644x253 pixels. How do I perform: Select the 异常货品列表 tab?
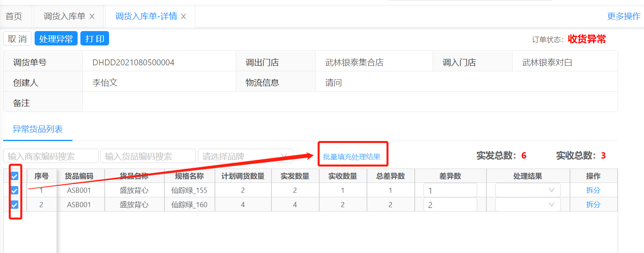(38, 129)
